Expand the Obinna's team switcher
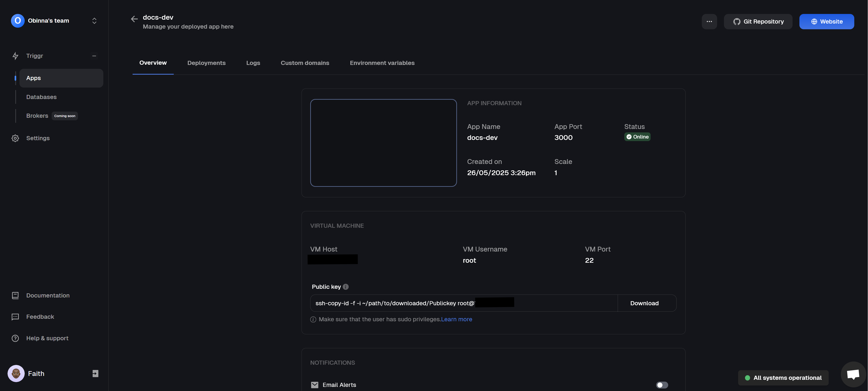This screenshot has height=391, width=868. (x=94, y=21)
